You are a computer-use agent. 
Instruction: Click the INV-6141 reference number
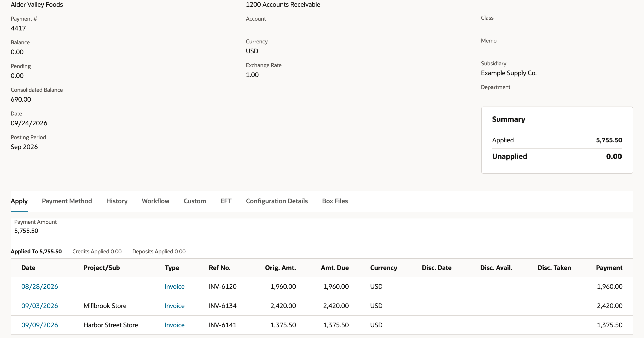pos(222,325)
